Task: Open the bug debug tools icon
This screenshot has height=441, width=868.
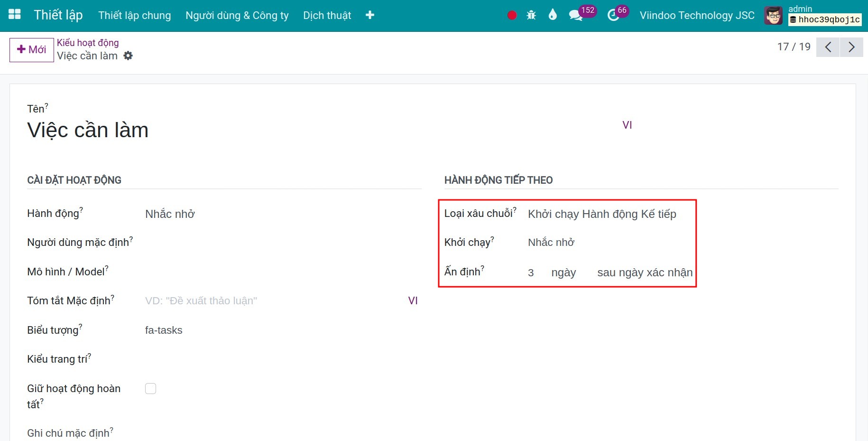Action: [531, 15]
